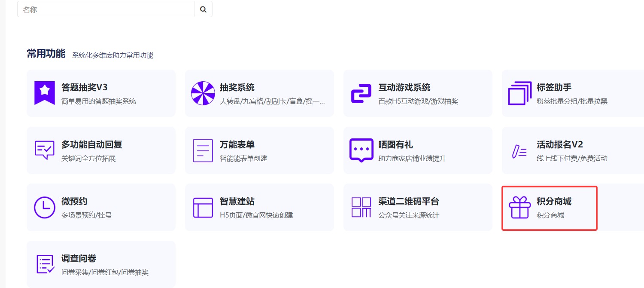
Task: Click the 活动报名V2 pencil icon
Action: [519, 151]
